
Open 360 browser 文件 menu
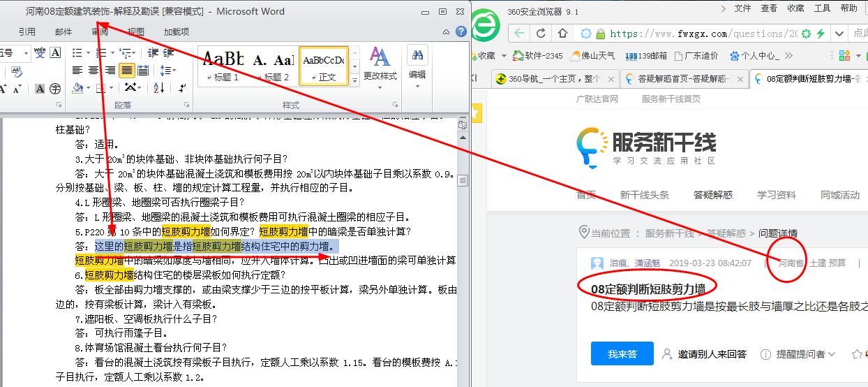743,8
